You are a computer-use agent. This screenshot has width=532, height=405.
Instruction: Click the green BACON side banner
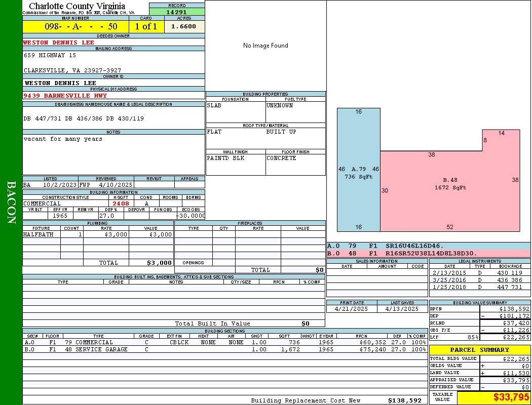click(11, 202)
